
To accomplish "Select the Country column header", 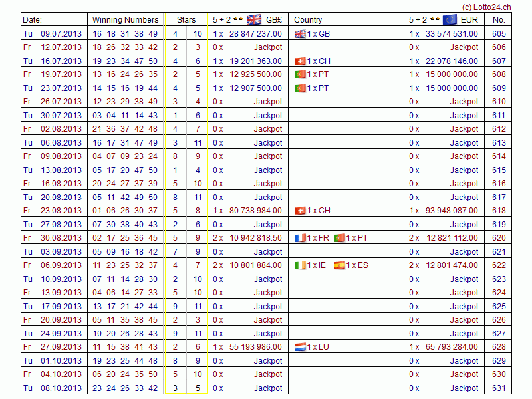I will (308, 20).
